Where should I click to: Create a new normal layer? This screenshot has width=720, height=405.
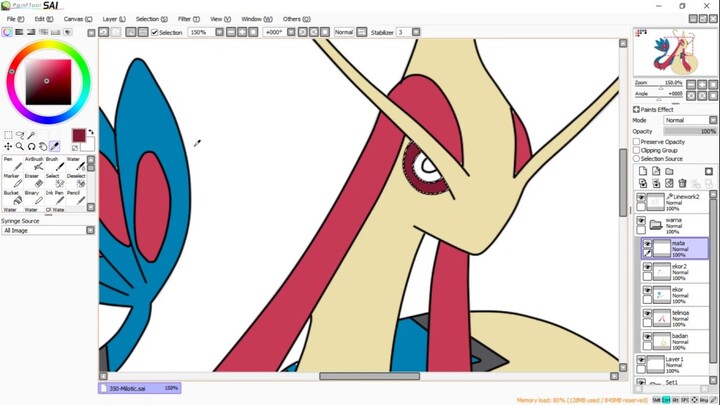tap(643, 171)
